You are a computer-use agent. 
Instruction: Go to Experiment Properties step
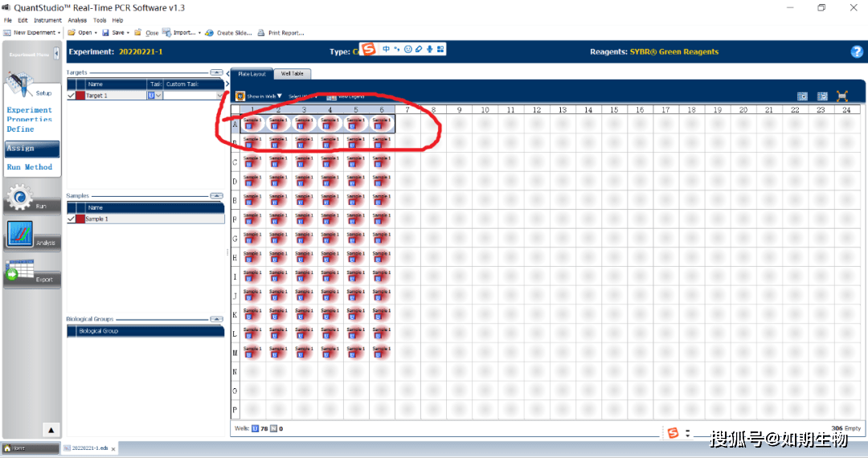30,114
